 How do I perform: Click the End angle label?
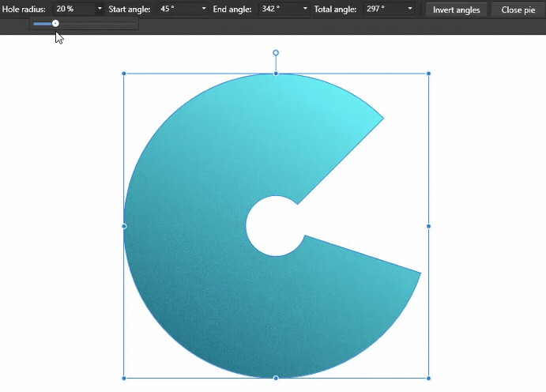pos(232,9)
